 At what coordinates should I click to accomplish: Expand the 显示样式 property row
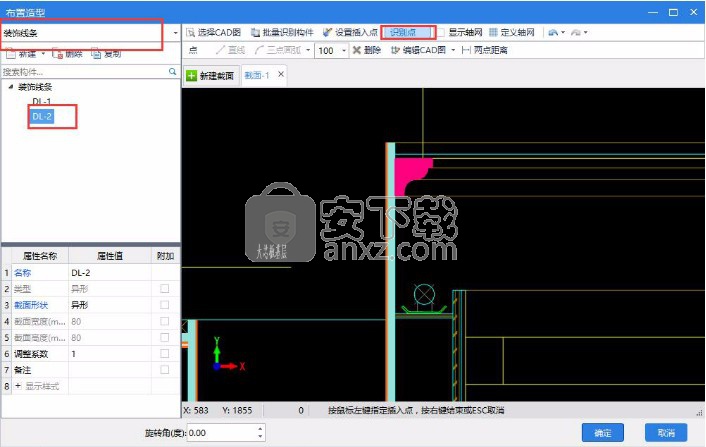17,385
